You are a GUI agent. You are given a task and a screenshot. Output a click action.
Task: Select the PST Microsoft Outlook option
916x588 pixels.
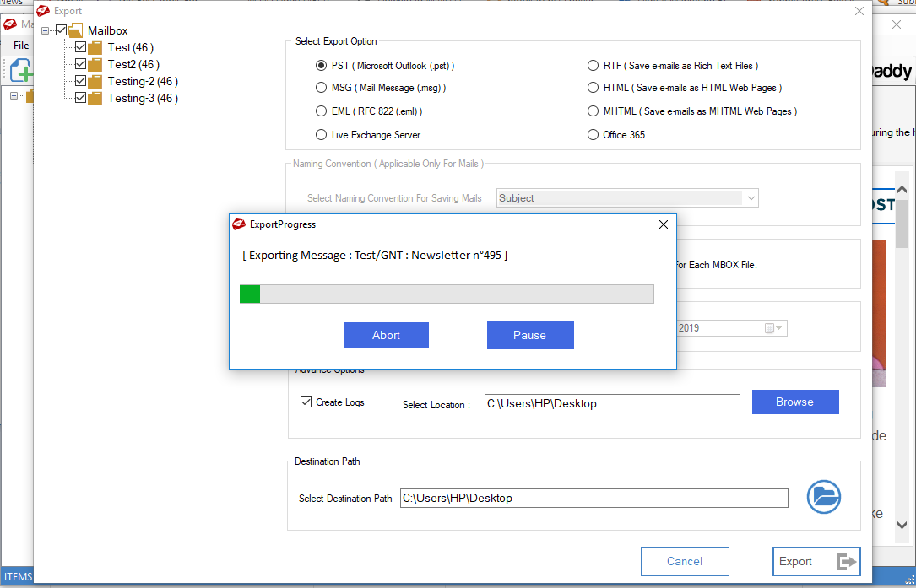[321, 66]
